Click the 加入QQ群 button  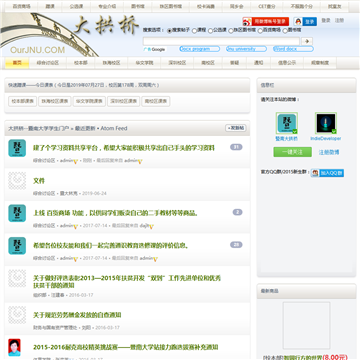(327, 173)
